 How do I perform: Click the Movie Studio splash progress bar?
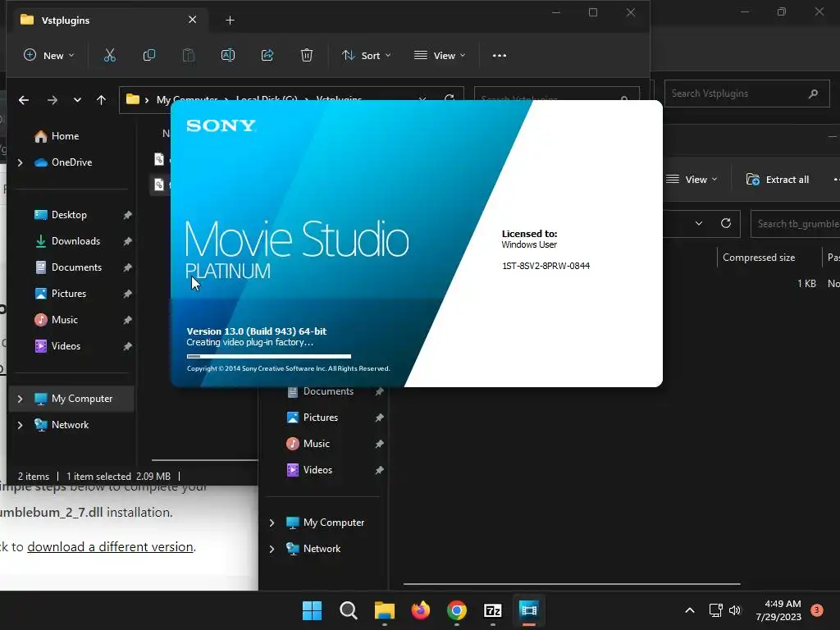tap(269, 356)
